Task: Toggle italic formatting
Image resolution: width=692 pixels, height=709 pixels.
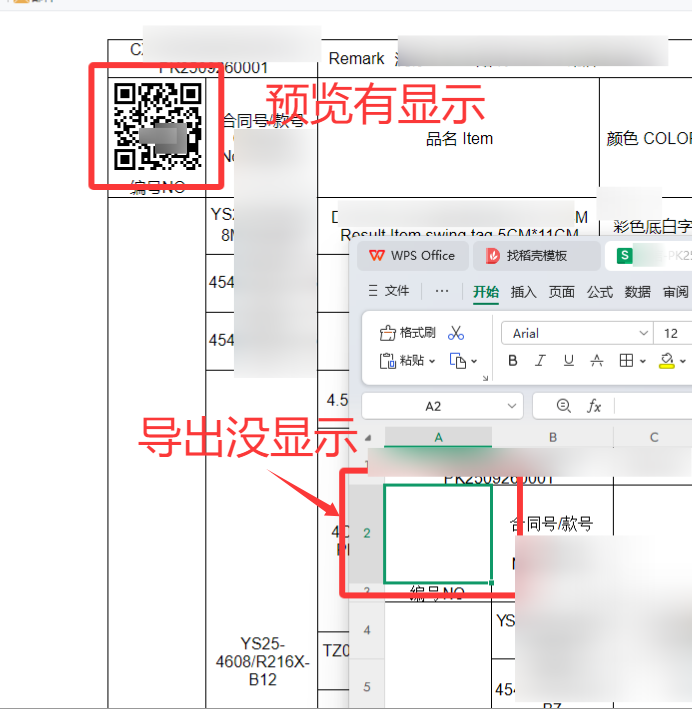Action: (540, 361)
